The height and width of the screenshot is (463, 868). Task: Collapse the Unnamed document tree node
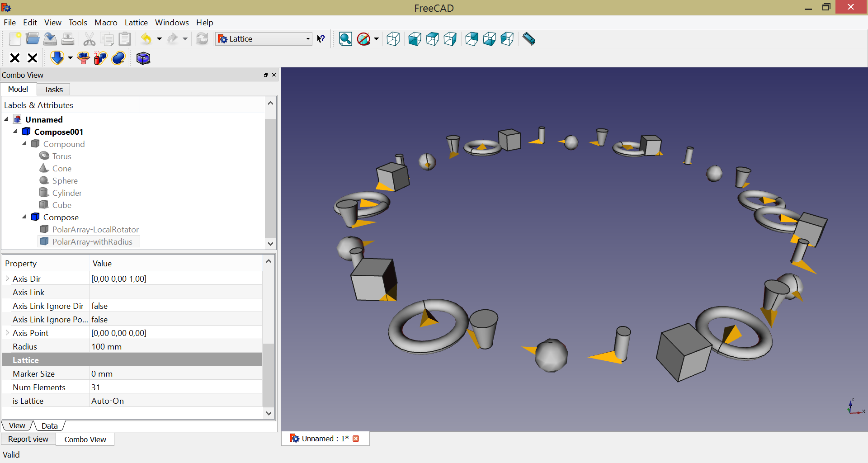click(x=6, y=119)
